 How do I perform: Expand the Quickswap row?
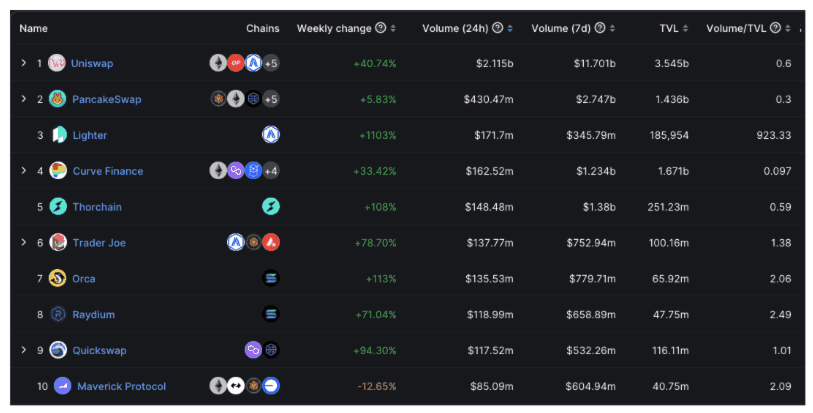tap(24, 351)
